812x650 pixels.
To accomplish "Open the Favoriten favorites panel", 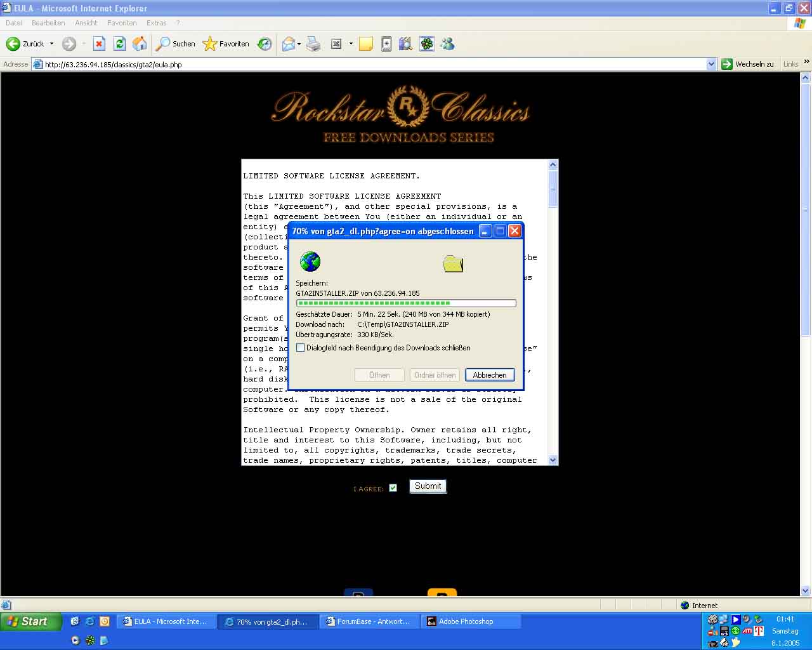I will [x=226, y=44].
